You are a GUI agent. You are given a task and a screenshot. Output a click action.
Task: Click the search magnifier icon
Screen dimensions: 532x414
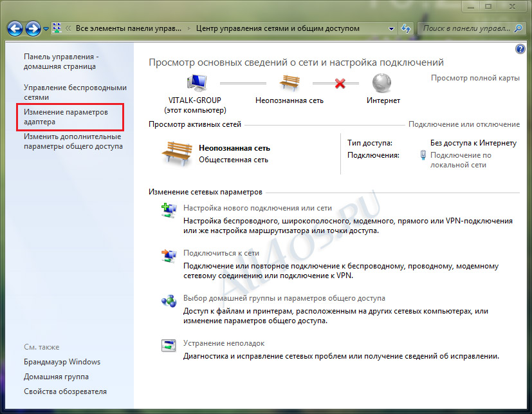pyautogui.click(x=518, y=28)
